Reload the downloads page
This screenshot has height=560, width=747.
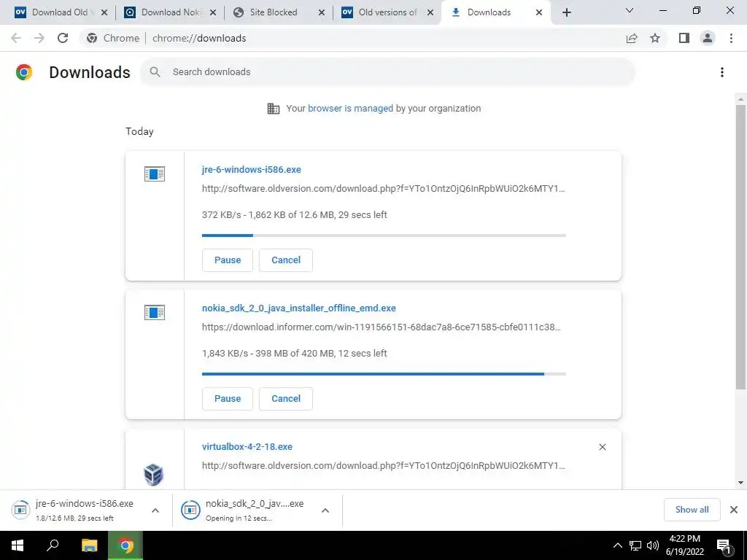tap(63, 38)
